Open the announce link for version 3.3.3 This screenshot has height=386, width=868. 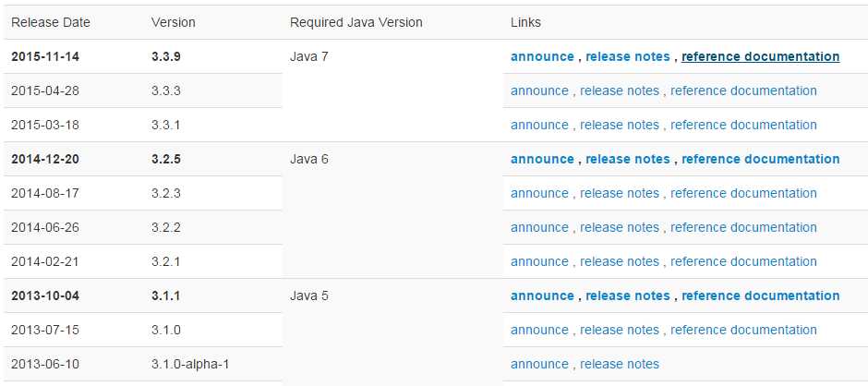pyautogui.click(x=539, y=90)
